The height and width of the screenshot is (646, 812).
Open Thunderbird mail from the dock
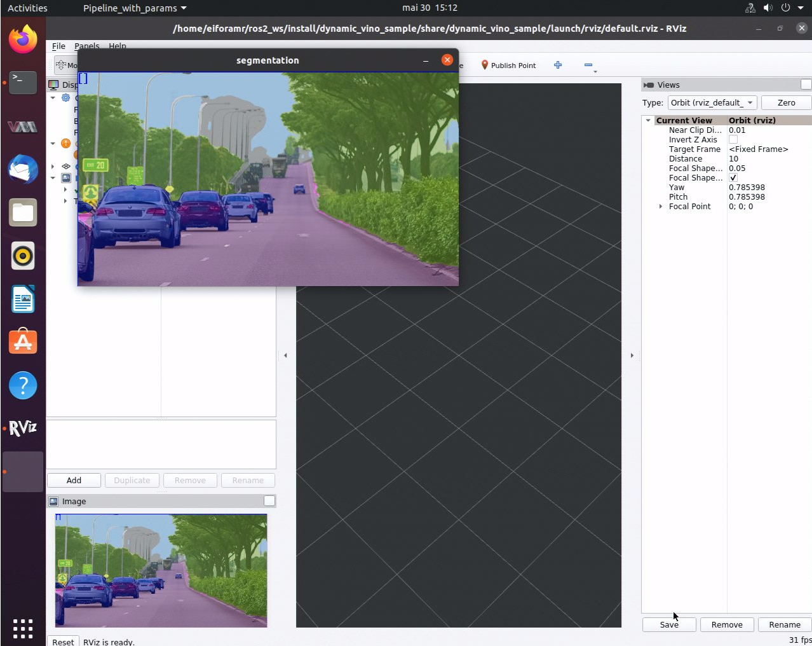point(23,169)
